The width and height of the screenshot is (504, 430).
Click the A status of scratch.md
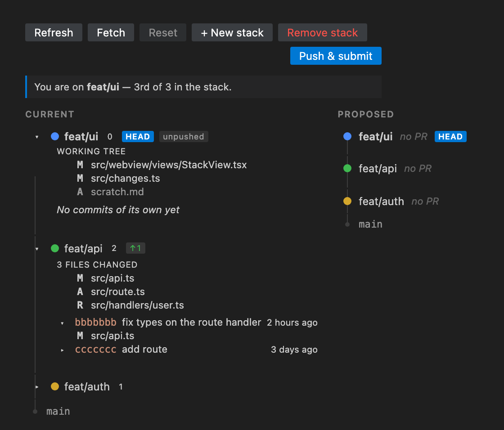80,192
